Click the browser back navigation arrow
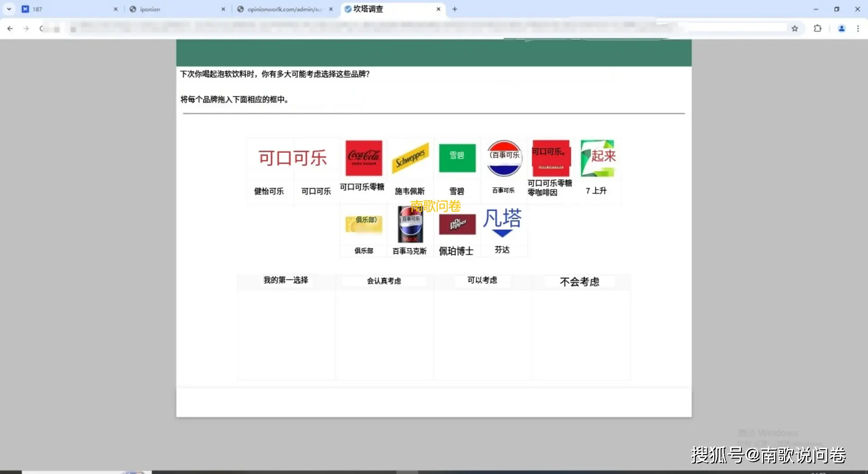This screenshot has height=474, width=868. tap(10, 28)
